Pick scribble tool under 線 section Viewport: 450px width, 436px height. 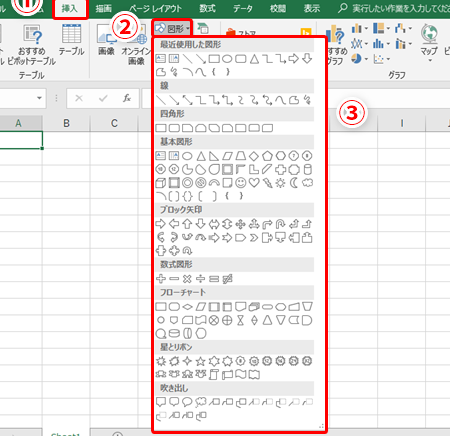click(307, 100)
